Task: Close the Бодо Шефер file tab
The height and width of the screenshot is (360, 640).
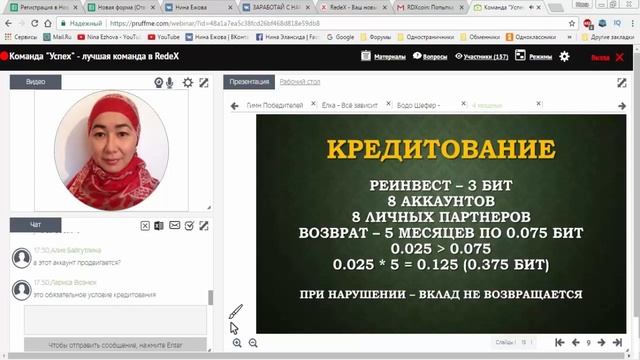Action: click(463, 104)
